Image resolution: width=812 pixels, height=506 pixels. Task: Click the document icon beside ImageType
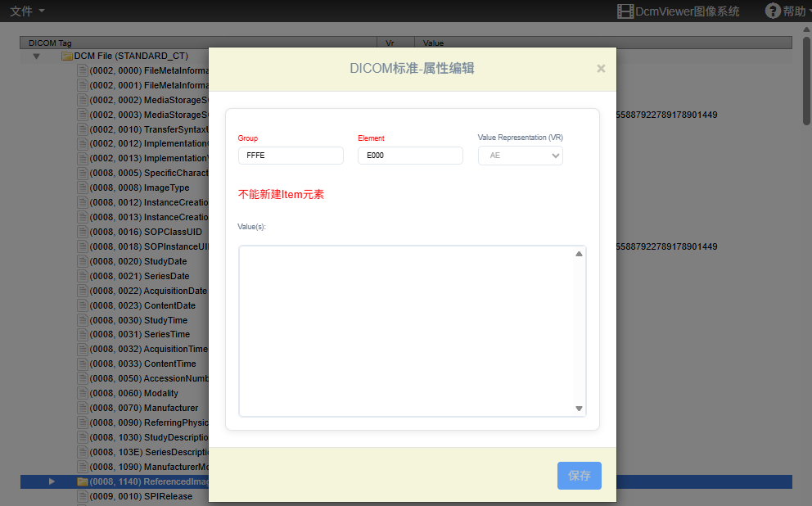(82, 187)
